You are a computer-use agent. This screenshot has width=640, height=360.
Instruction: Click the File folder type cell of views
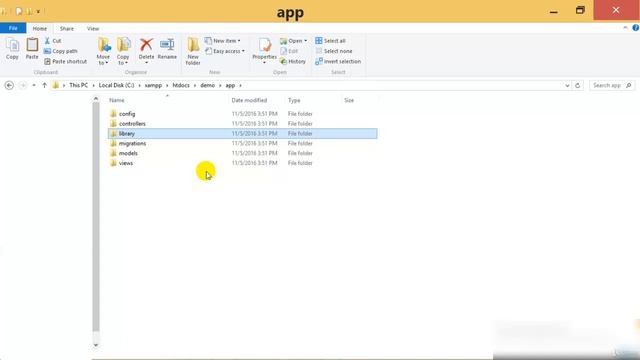(x=300, y=163)
